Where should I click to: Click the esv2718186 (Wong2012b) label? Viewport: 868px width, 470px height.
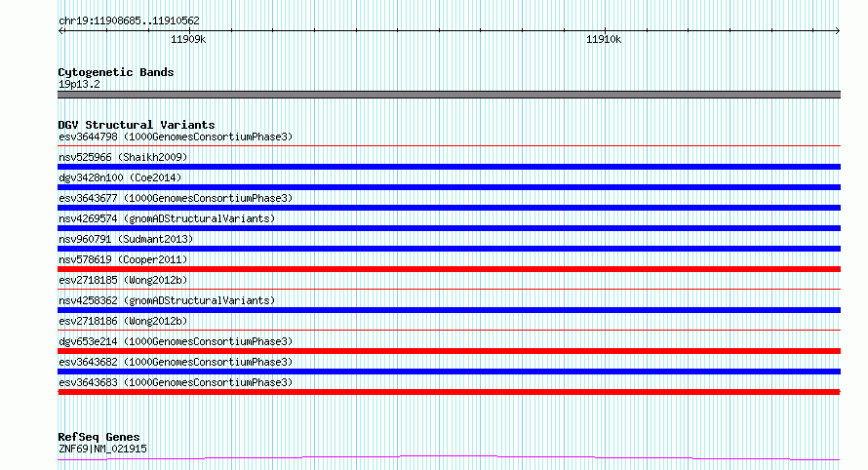pyautogui.click(x=123, y=321)
